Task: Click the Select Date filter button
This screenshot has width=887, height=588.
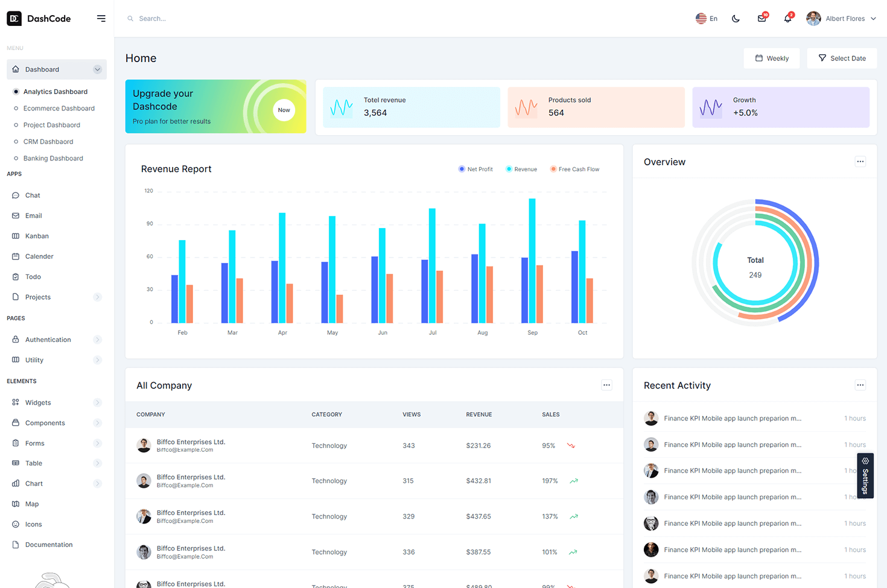Action: point(842,58)
